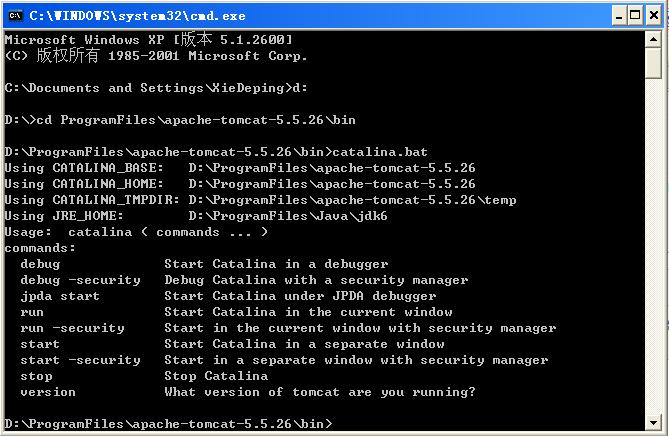Click the 'debug -security' command entry

coord(80,280)
